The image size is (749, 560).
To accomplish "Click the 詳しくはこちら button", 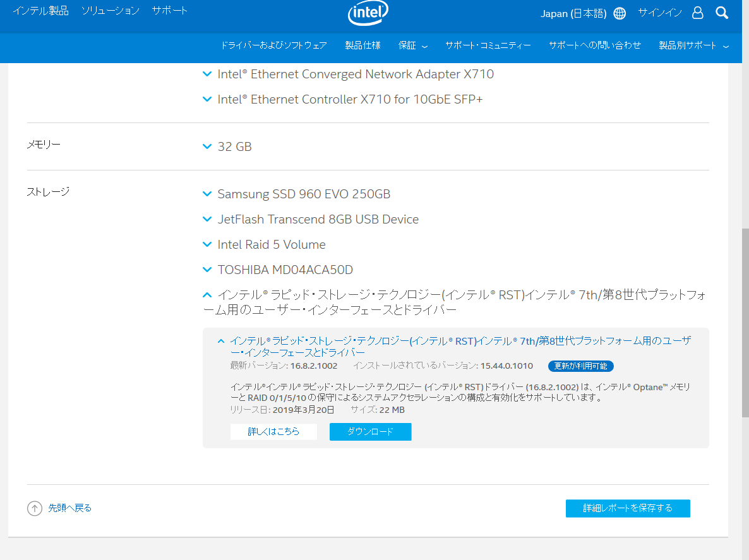I will coord(273,432).
